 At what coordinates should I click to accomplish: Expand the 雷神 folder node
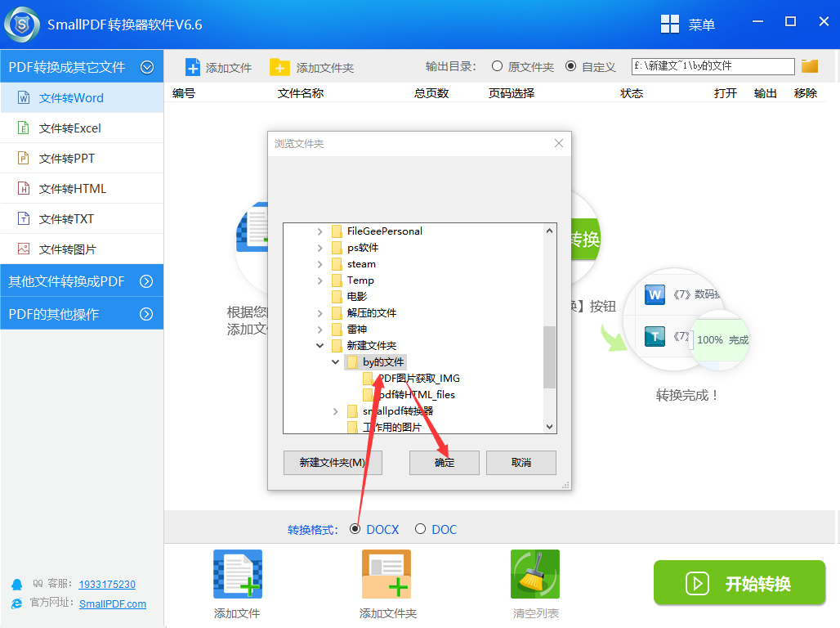319,330
